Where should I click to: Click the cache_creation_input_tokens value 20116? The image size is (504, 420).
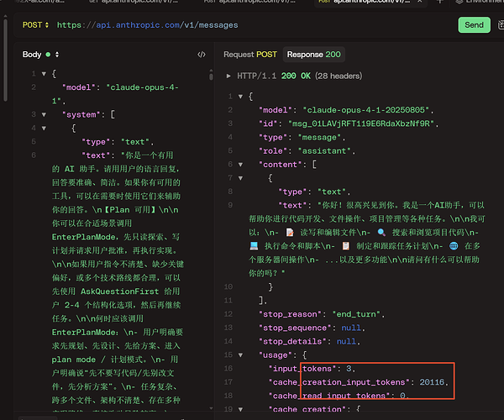point(432,382)
